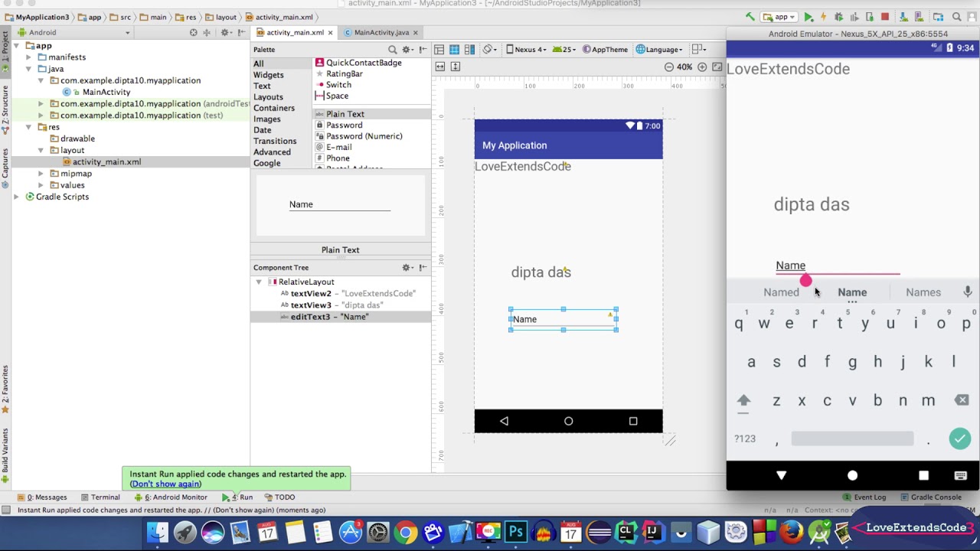The height and width of the screenshot is (551, 980).
Task: Click Scroll from Source icon in Project pane
Action: (x=193, y=32)
